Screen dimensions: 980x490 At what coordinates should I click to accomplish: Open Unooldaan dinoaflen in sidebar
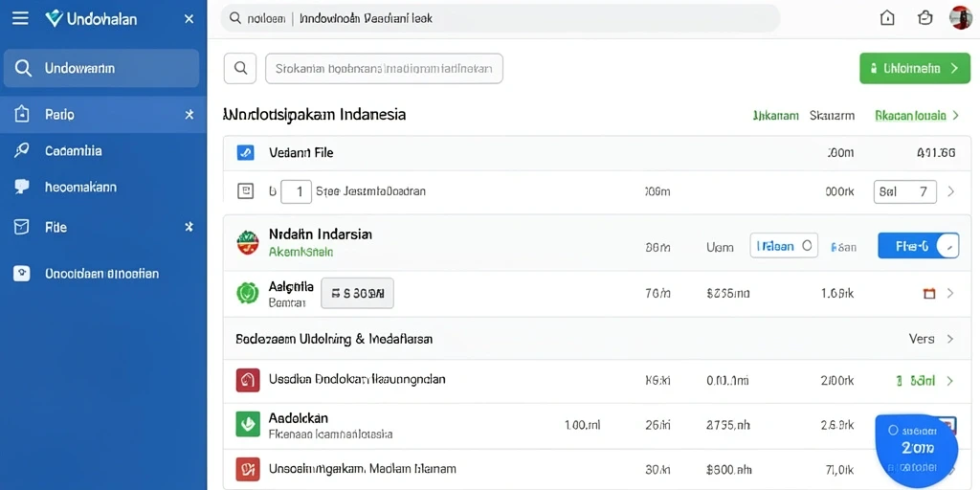[101, 273]
